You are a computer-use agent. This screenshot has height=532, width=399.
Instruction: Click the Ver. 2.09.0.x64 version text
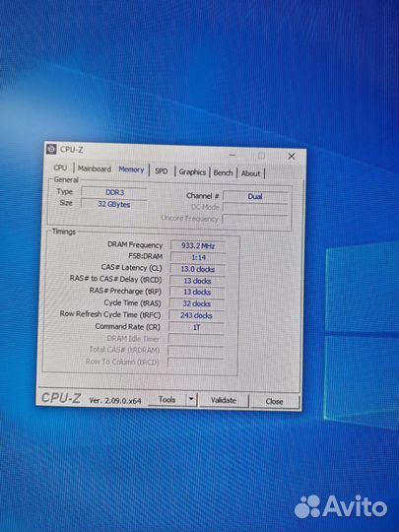click(x=115, y=400)
